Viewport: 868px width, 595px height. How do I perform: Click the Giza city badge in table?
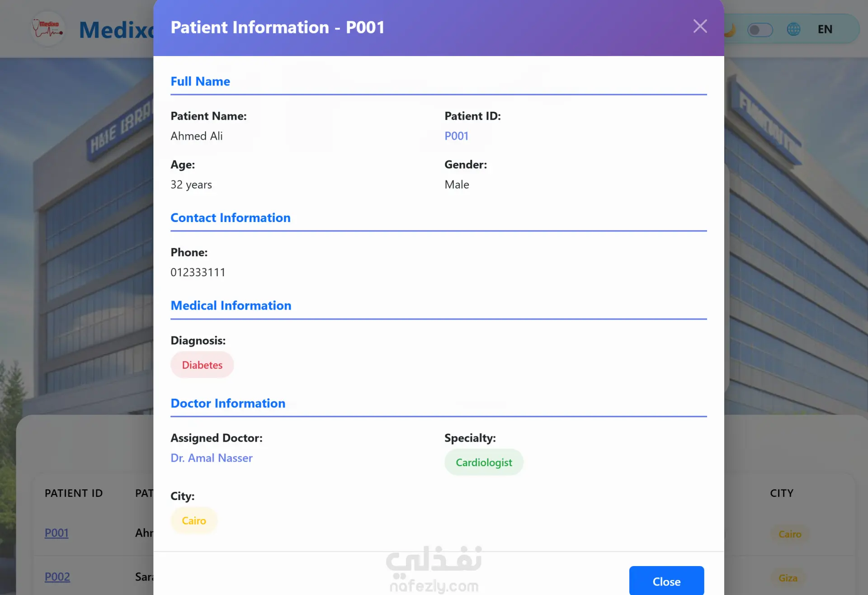tap(788, 578)
